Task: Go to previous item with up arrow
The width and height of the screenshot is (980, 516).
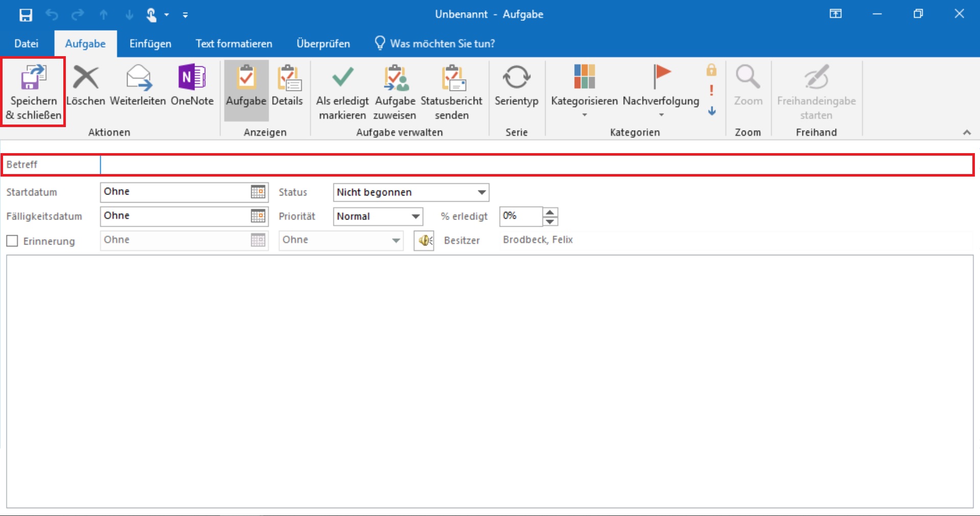Action: (104, 15)
